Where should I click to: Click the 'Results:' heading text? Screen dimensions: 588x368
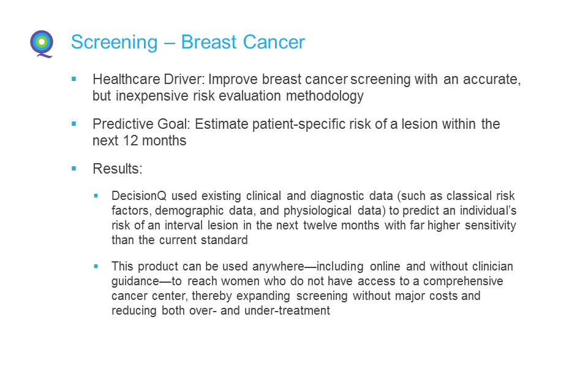118,169
